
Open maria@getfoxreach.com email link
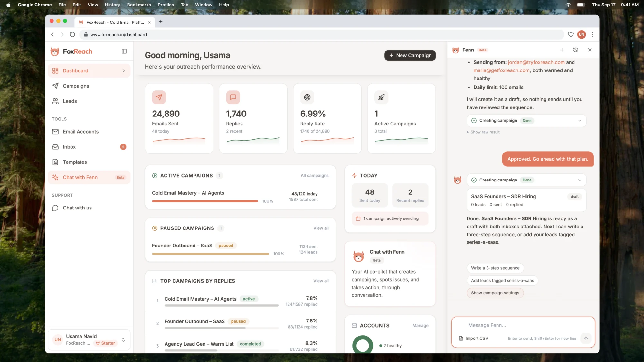click(501, 70)
